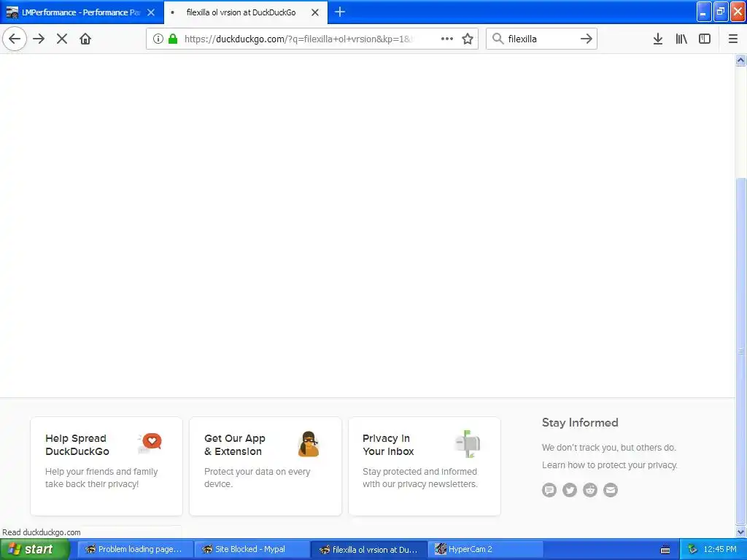The width and height of the screenshot is (747, 560).
Task: Open Privacy In Your Inbox card
Action: click(x=425, y=466)
